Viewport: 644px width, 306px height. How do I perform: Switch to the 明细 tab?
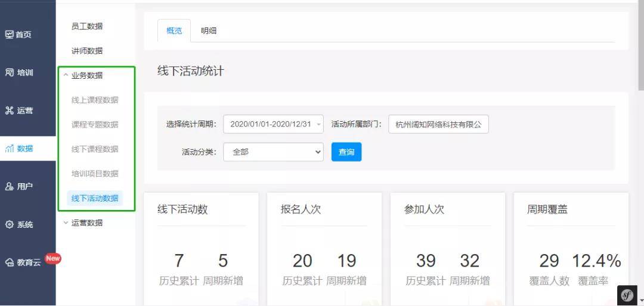[x=209, y=30]
